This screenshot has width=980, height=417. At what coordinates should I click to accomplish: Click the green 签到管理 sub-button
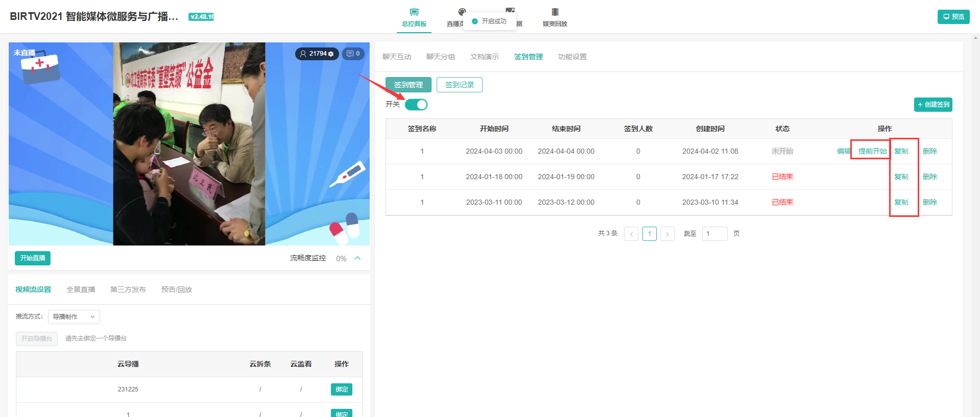coord(409,85)
